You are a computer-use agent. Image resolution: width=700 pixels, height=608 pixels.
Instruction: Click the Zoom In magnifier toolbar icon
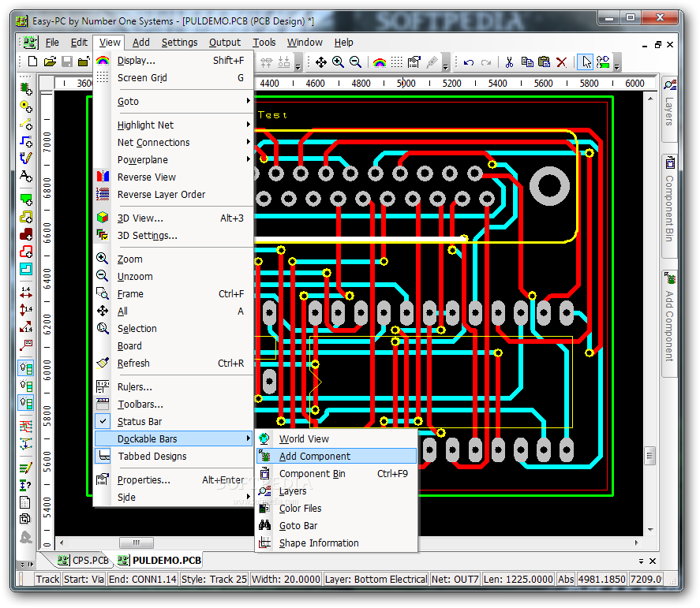(x=338, y=62)
